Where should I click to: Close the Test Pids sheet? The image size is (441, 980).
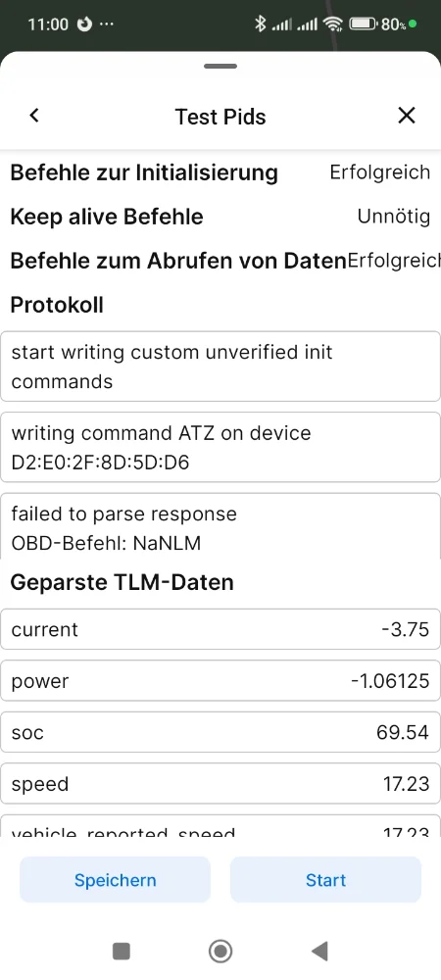pos(407,116)
